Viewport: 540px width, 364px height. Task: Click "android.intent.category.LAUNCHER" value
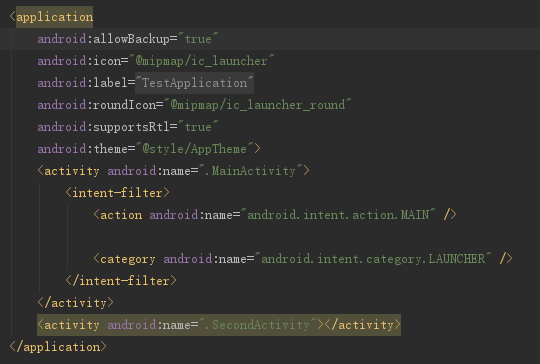(373, 259)
